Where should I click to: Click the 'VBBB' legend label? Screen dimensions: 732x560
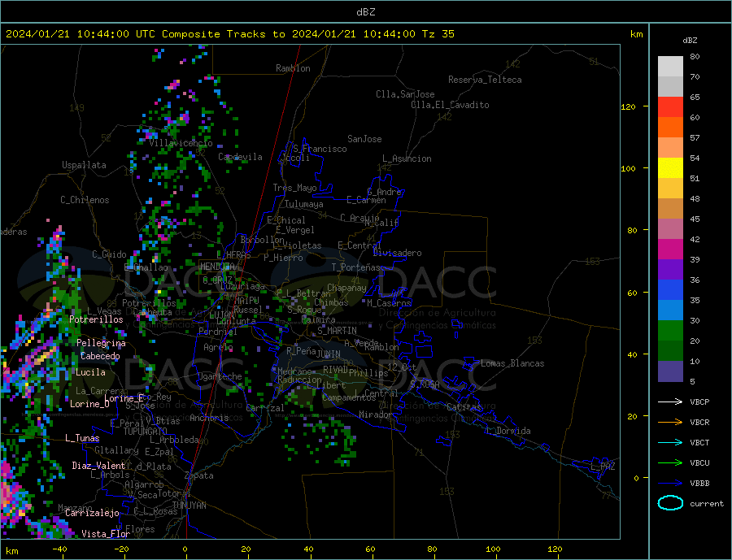point(699,484)
